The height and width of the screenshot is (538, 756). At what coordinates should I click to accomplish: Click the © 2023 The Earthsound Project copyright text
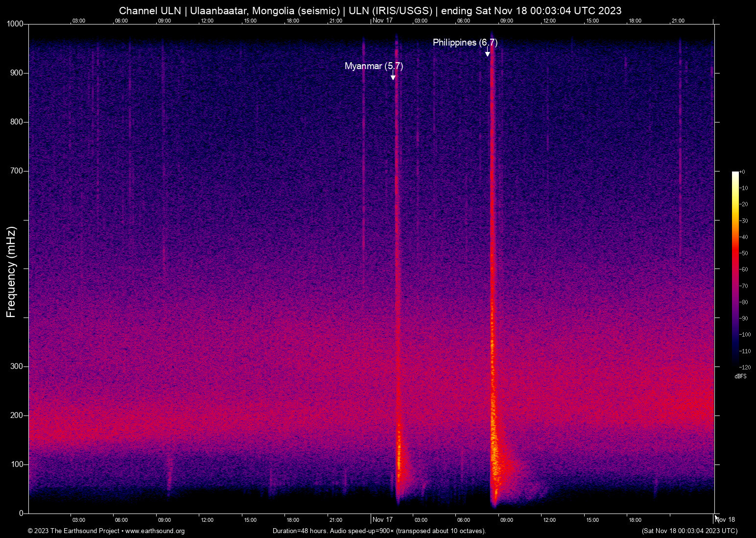74,531
